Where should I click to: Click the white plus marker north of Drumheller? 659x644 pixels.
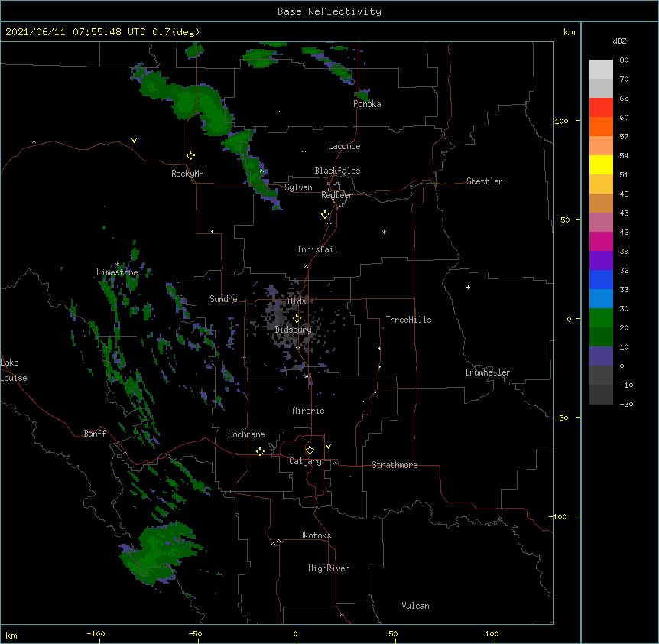(x=468, y=287)
